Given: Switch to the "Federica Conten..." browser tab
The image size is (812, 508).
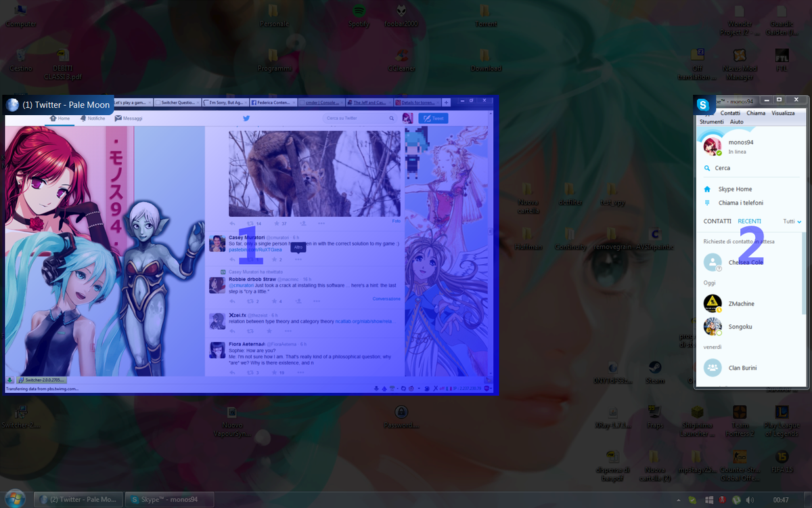Looking at the screenshot, I should 273,102.
